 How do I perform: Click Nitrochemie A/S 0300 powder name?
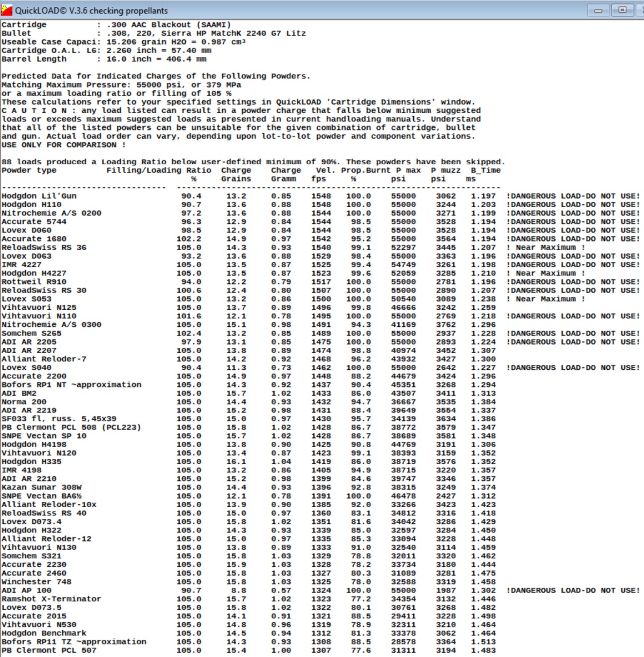[x=51, y=325]
